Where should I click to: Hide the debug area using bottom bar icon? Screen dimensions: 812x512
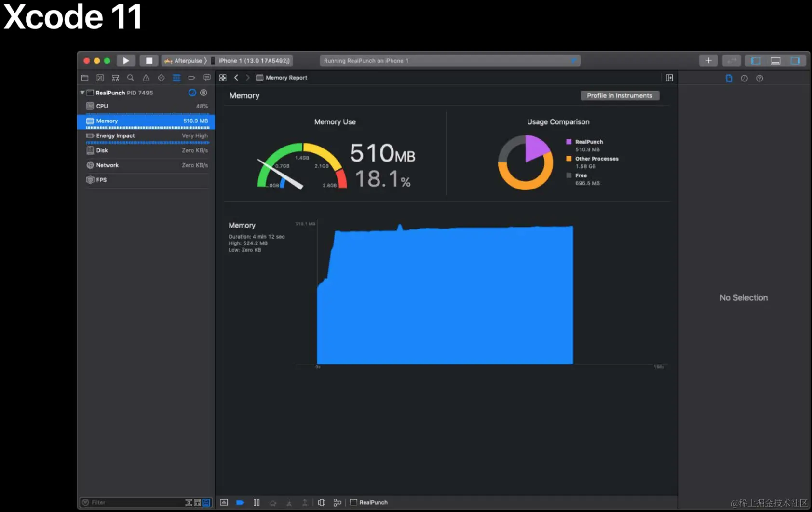click(x=224, y=502)
